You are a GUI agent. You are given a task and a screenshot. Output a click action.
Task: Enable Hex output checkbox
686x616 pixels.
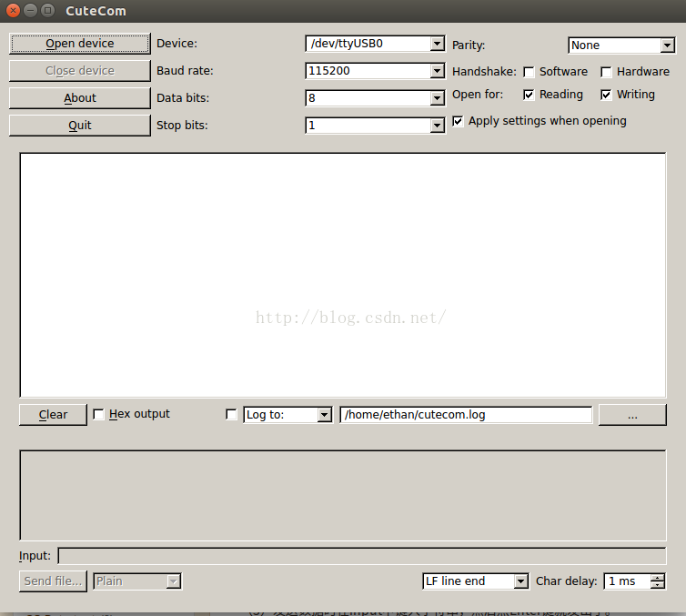98,414
